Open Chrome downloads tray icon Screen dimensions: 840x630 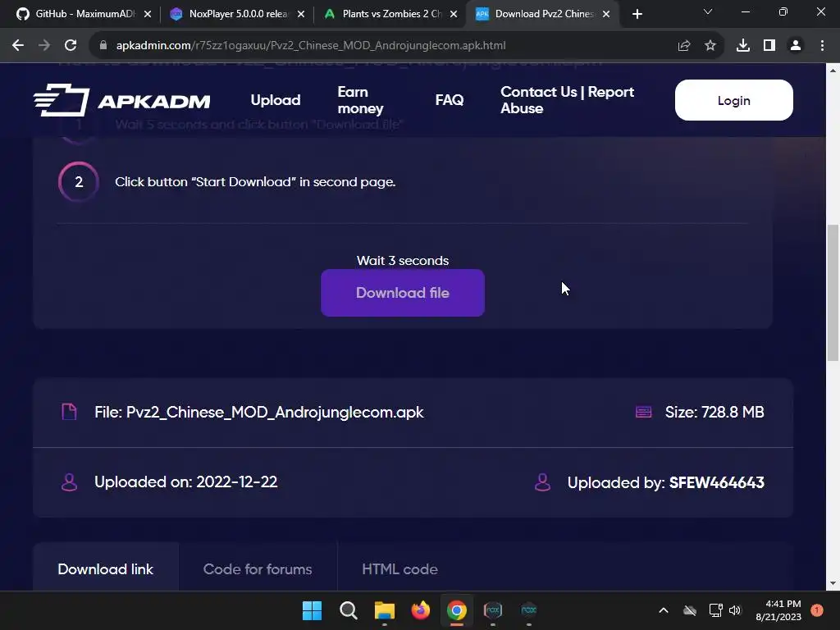point(743,46)
